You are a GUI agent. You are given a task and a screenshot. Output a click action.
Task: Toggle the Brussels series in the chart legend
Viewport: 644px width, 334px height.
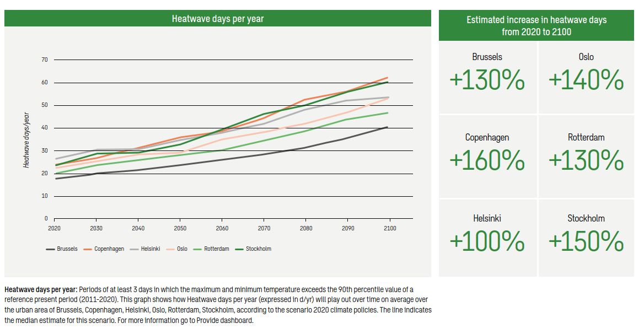click(67, 249)
